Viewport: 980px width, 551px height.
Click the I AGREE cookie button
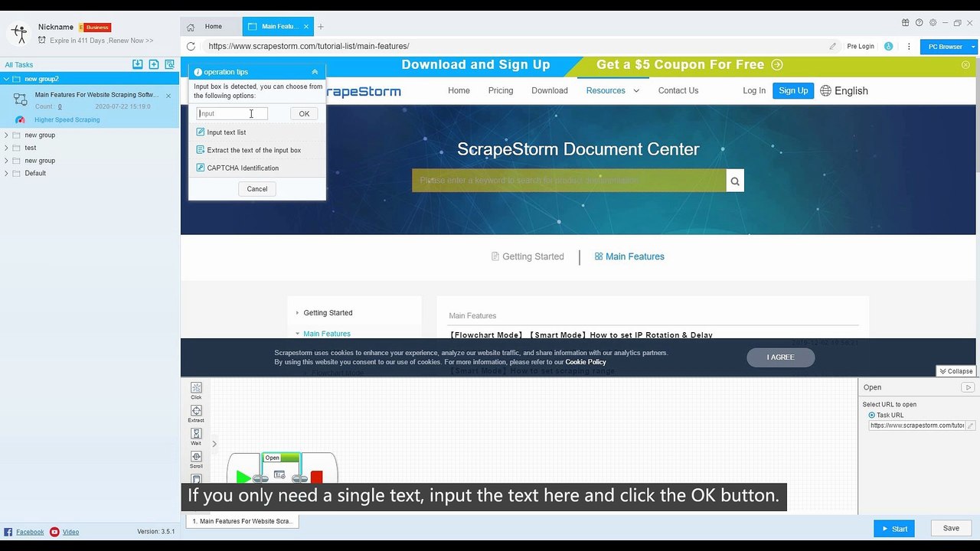point(781,357)
